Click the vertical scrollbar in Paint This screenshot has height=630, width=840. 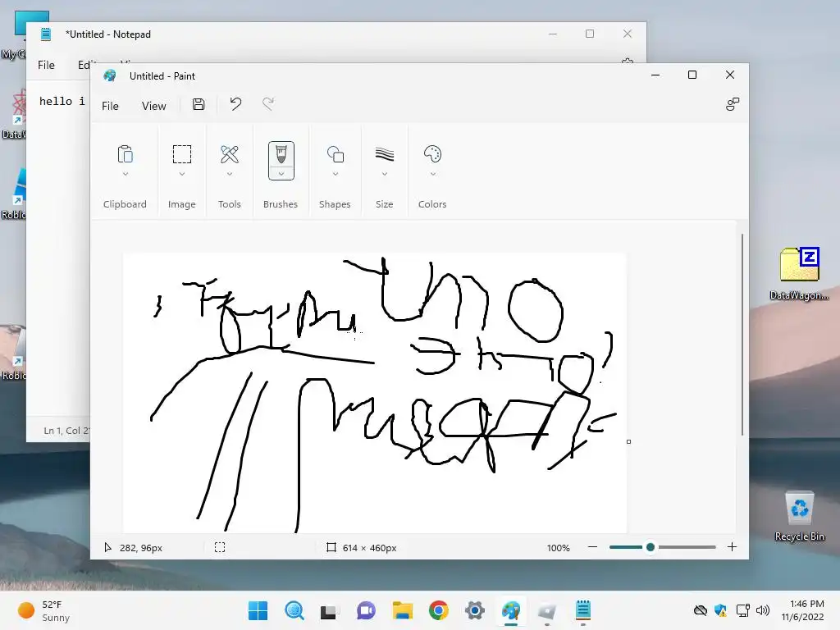742,335
